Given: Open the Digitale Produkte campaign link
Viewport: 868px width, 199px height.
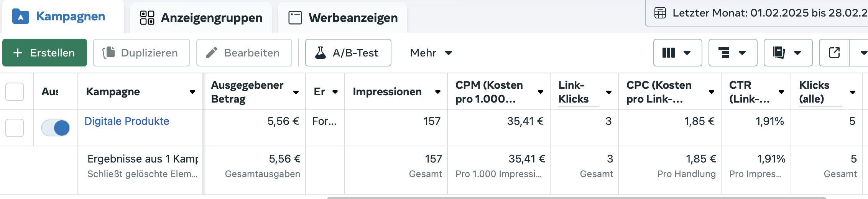Looking at the screenshot, I should [127, 121].
